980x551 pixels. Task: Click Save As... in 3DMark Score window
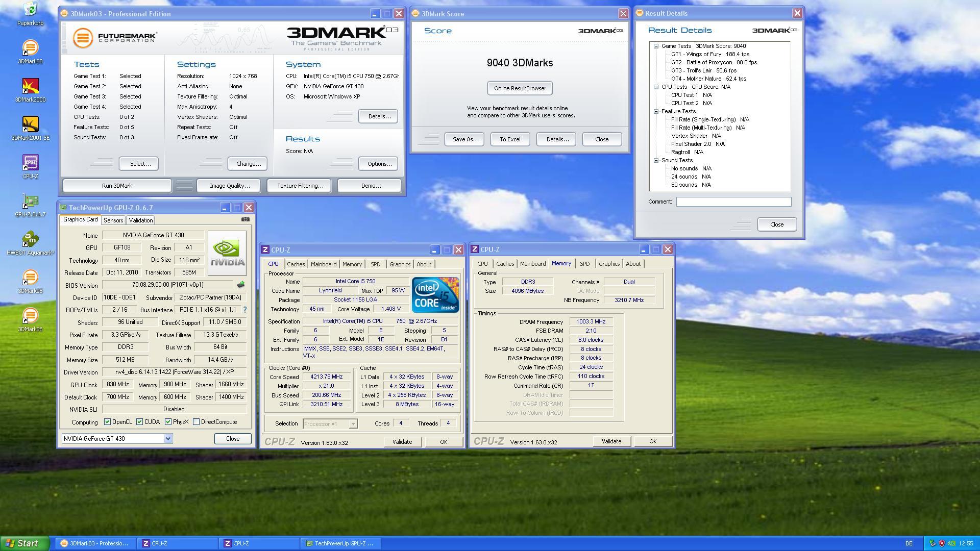pyautogui.click(x=464, y=139)
